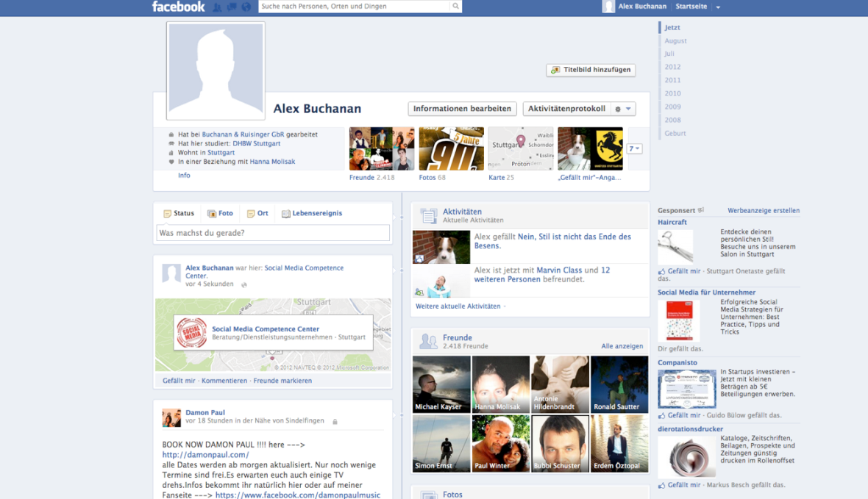Jump to 2011 in timeline
Image resolution: width=868 pixels, height=499 pixels.
pos(672,80)
